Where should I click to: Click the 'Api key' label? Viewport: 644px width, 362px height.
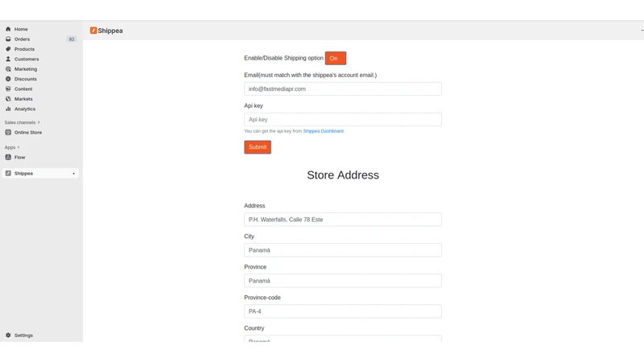point(254,105)
